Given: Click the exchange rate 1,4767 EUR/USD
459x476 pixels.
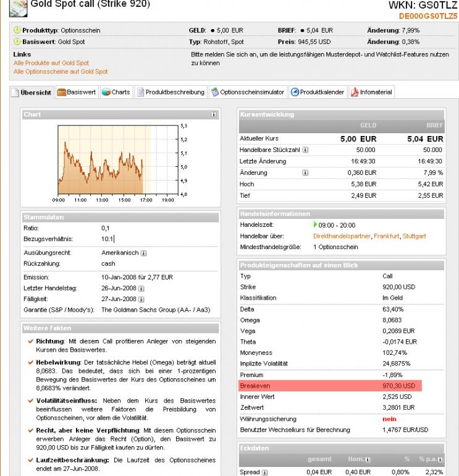Looking at the screenshot, I should pyautogui.click(x=405, y=430).
